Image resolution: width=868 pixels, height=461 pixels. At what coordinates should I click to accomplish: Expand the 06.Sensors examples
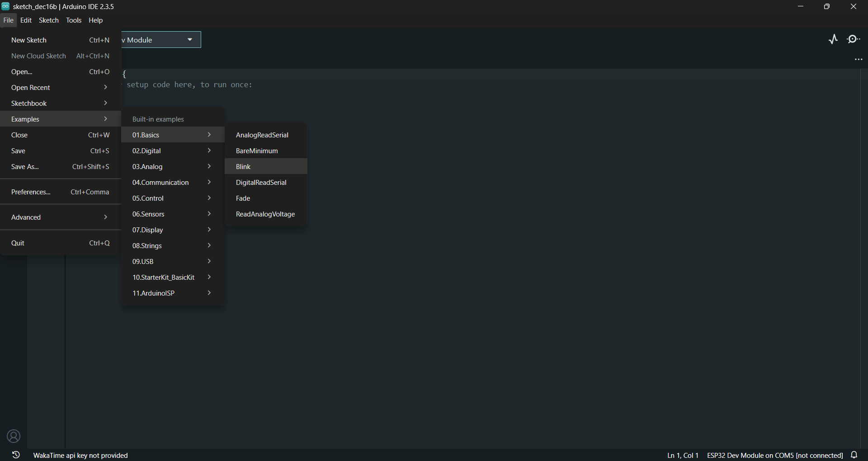pos(173,214)
